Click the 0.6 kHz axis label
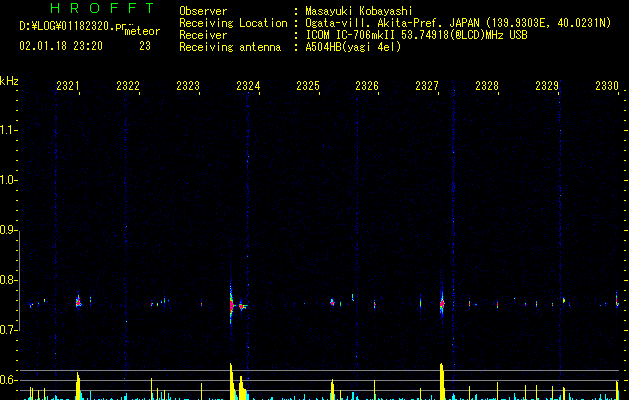629x400 pixels. (x=9, y=380)
